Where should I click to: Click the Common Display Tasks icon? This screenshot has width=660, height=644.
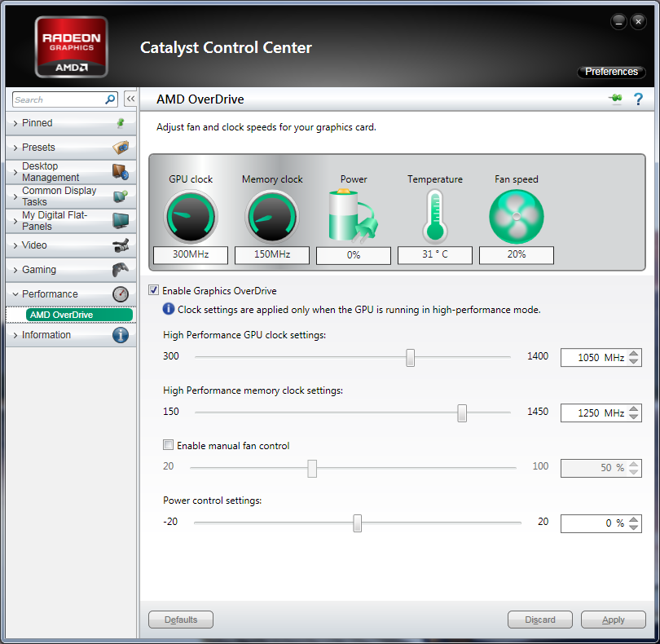click(121, 196)
